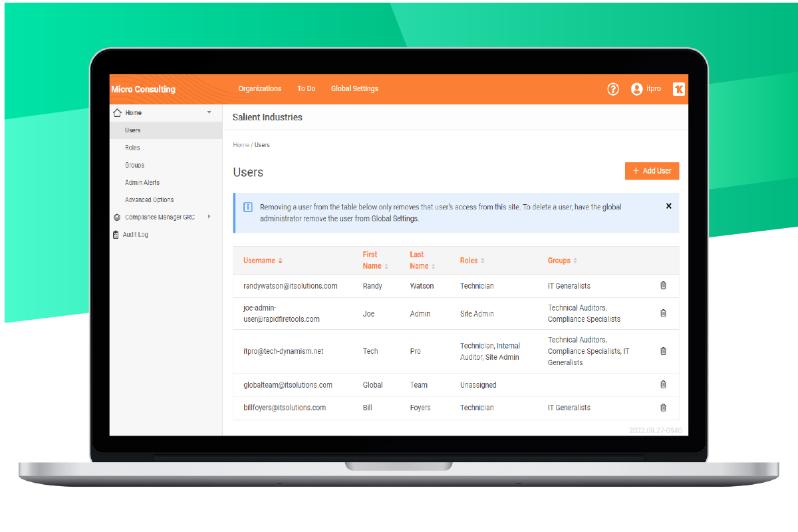This screenshot has width=798, height=532.
Task: Click the Kaseya K logo icon
Action: tap(678, 89)
